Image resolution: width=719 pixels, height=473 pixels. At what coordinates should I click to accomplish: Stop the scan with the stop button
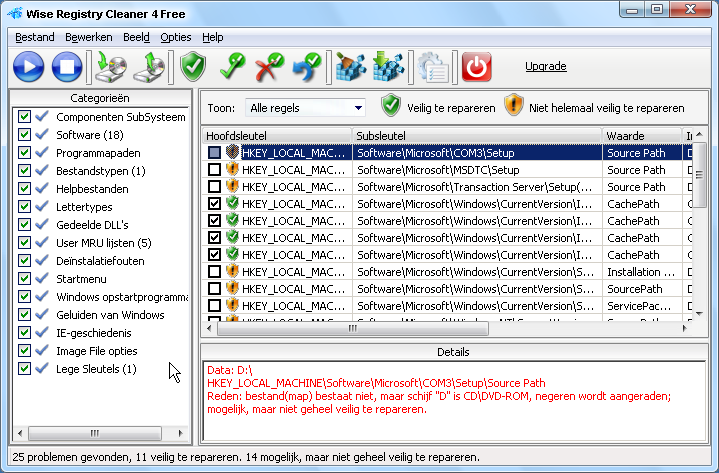coord(67,67)
